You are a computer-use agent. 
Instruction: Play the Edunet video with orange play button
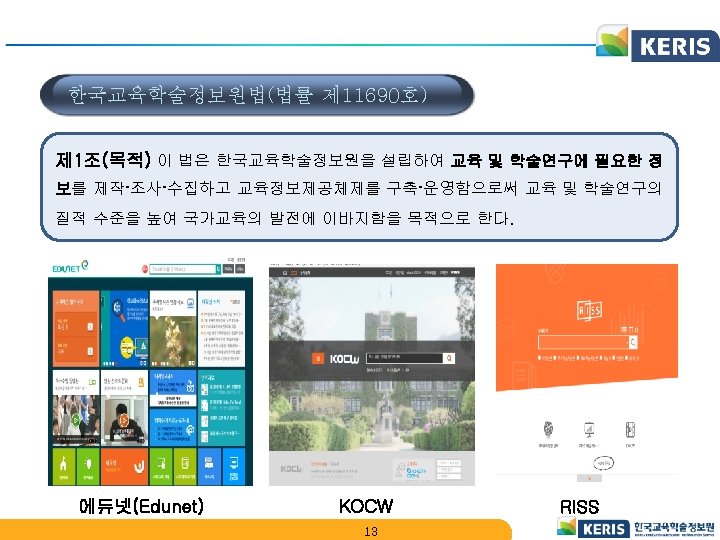[123, 420]
